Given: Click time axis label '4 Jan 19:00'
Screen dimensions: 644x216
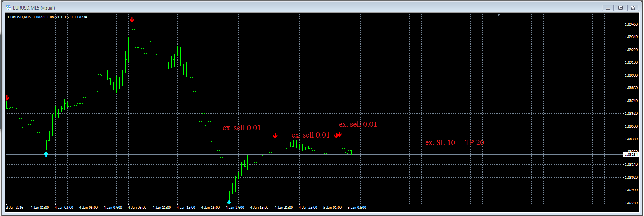Looking at the screenshot, I should coord(259,208).
